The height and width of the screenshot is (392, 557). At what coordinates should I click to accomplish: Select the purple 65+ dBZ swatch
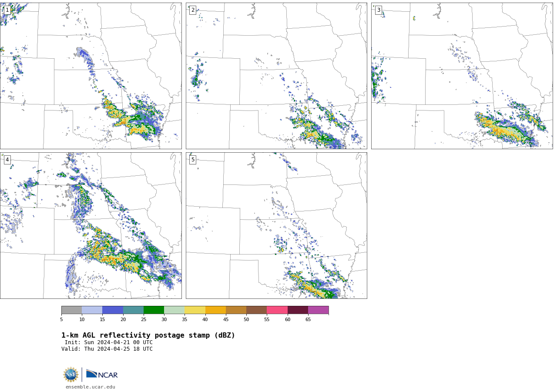[318, 310]
